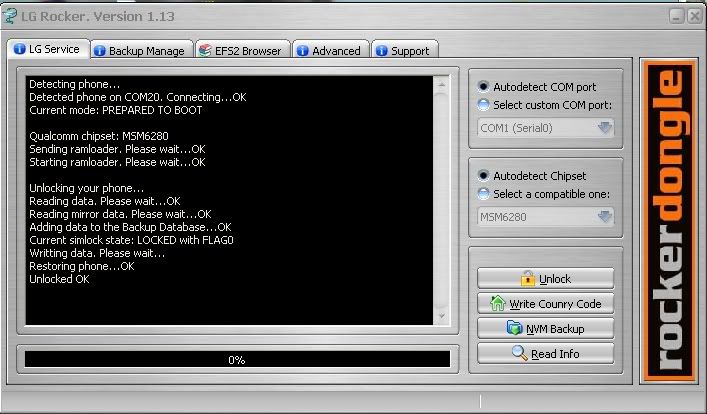Click the Unlock button
Screen dimensions: 707x414
546,279
